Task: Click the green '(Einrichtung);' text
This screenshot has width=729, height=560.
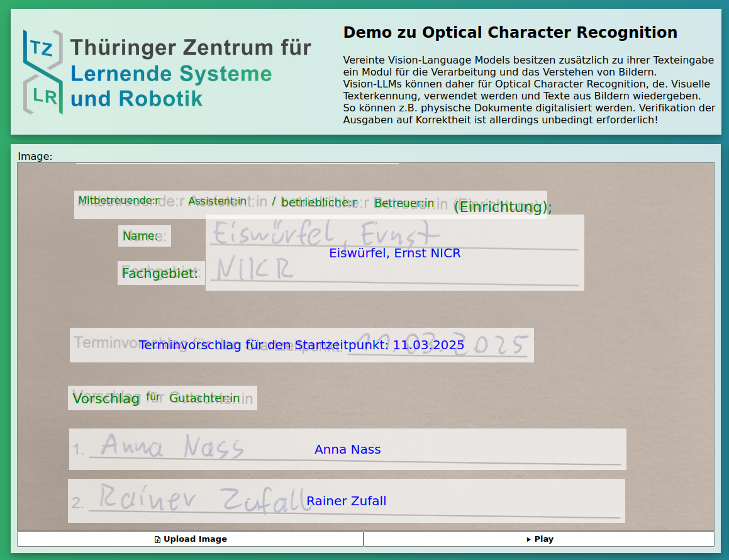Action: [x=503, y=207]
